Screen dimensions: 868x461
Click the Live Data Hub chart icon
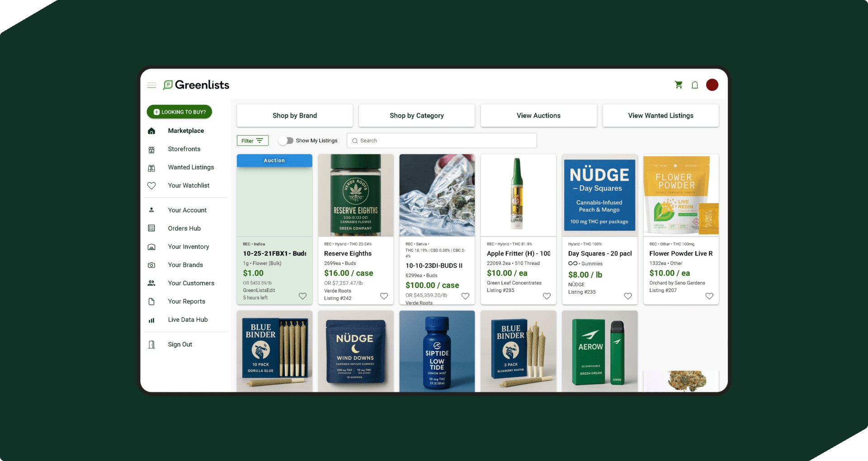click(151, 320)
